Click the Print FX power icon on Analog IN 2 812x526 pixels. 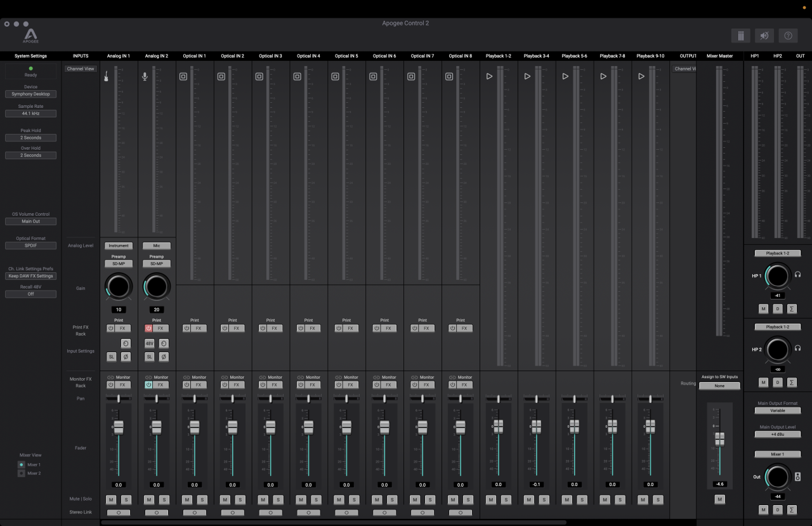(149, 328)
